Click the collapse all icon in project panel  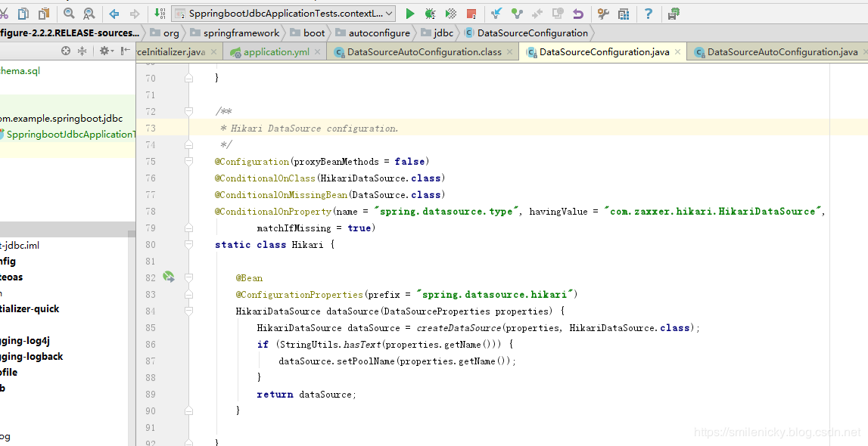coord(82,51)
